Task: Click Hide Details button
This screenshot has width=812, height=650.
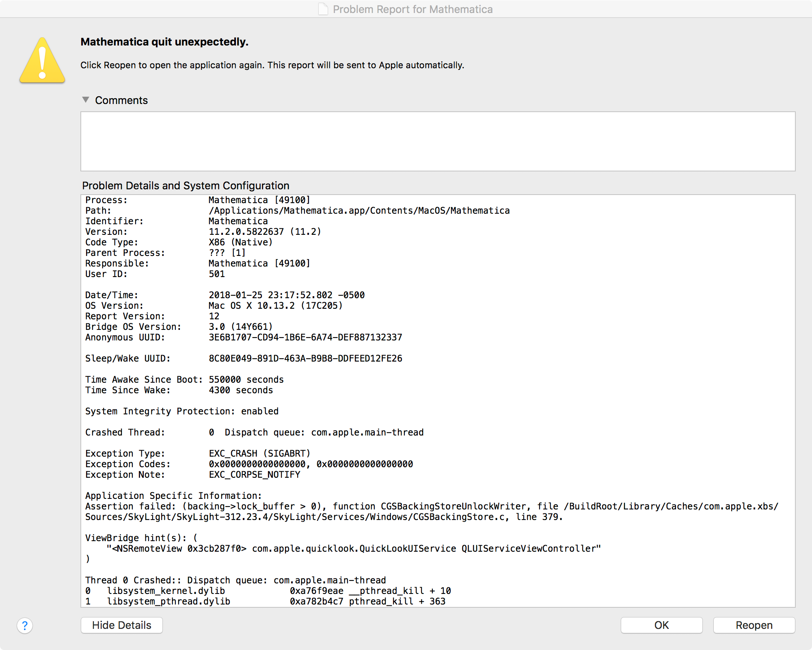Action: [122, 625]
